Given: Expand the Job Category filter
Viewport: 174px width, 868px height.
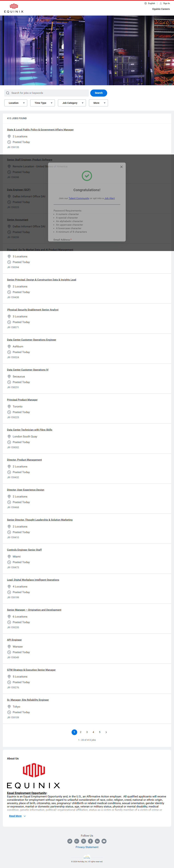Looking at the screenshot, I should 72,103.
